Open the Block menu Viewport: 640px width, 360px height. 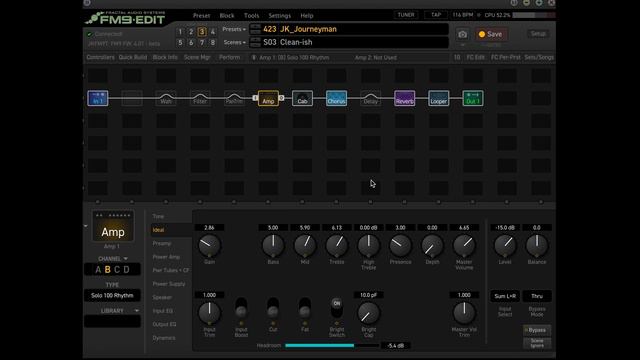pyautogui.click(x=227, y=16)
